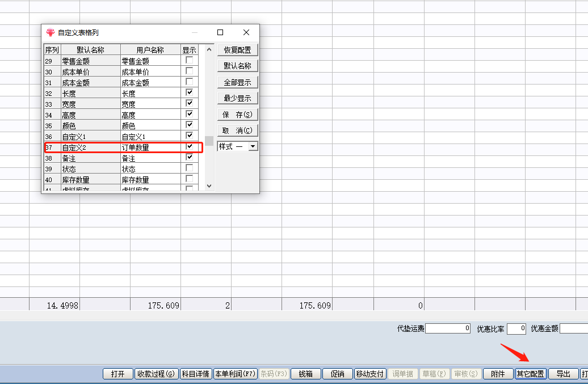Cancel dialog with 取消(C)
Viewport: 588px width, 384px height.
pos(237,130)
